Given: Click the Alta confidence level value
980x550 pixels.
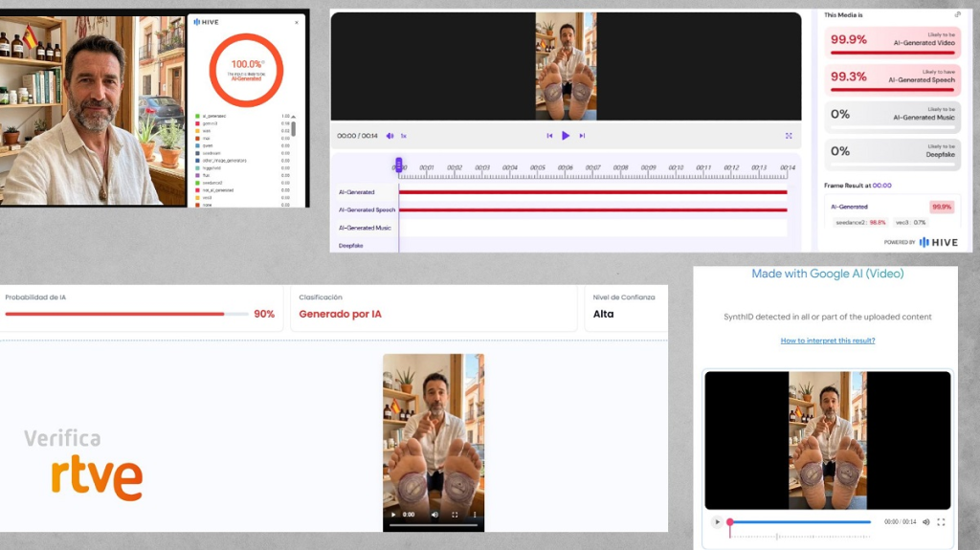Looking at the screenshot, I should pos(603,315).
